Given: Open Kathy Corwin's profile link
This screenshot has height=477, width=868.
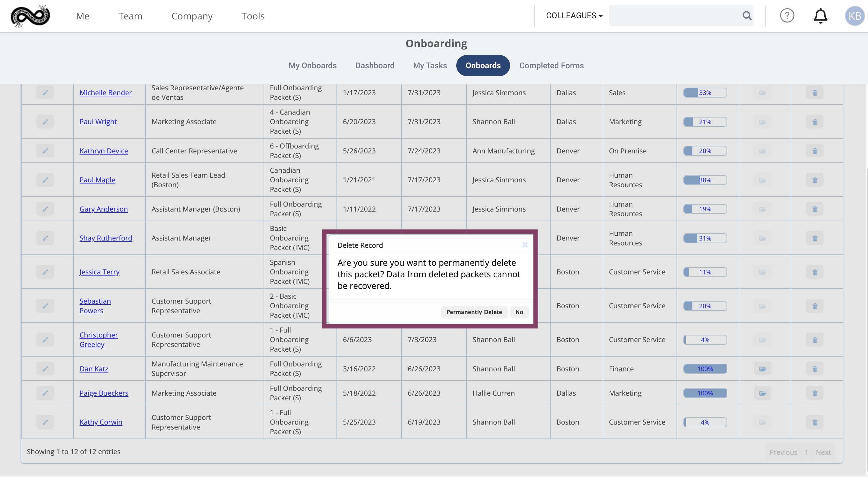Looking at the screenshot, I should pyautogui.click(x=101, y=422).
